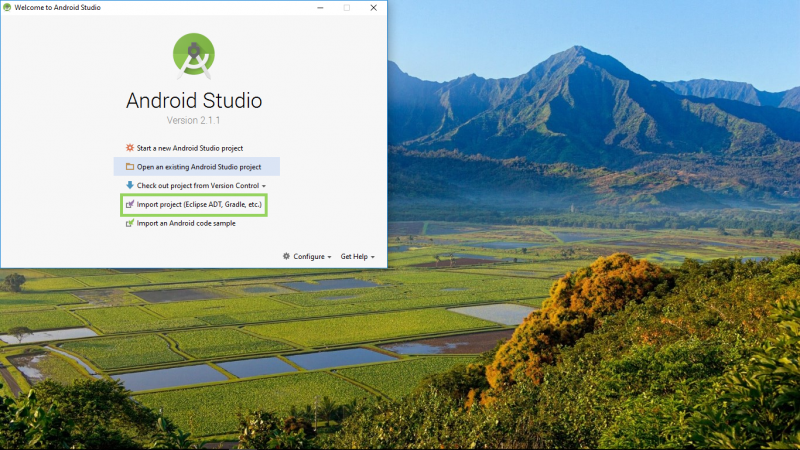Select Open an existing Android Studio project

199,167
